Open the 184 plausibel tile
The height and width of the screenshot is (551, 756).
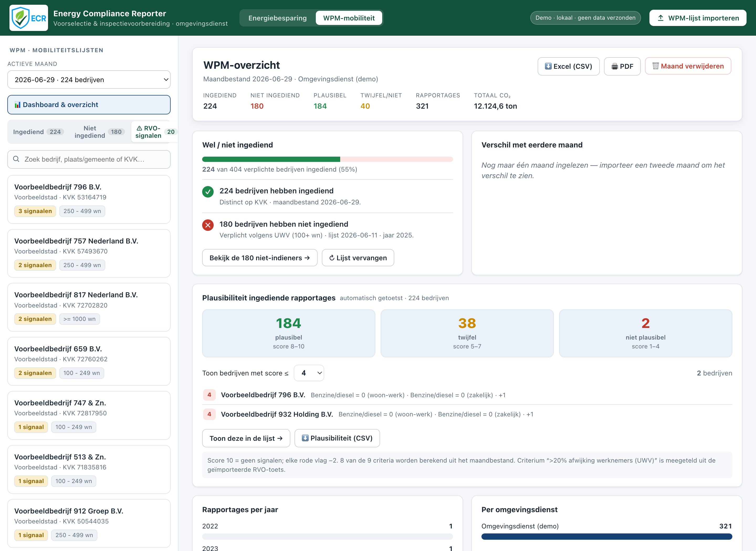coord(288,333)
